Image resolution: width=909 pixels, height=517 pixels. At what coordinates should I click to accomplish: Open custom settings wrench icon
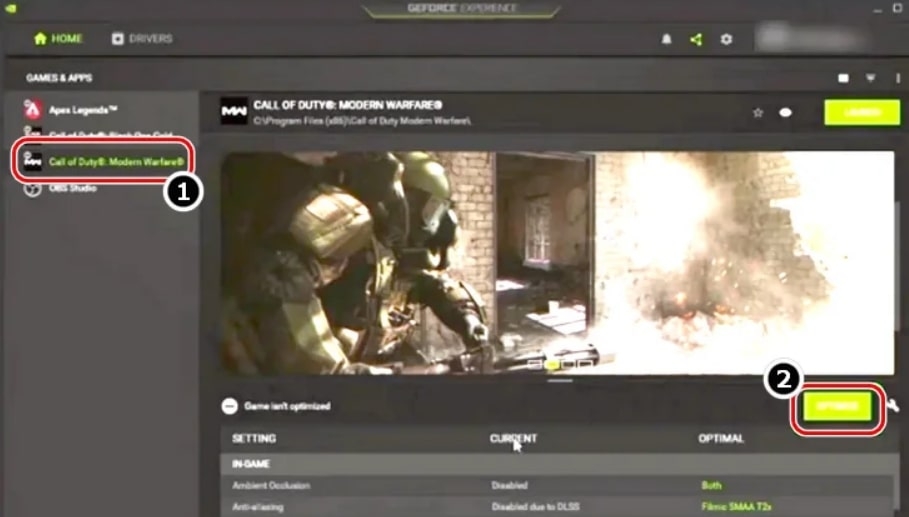tap(893, 406)
